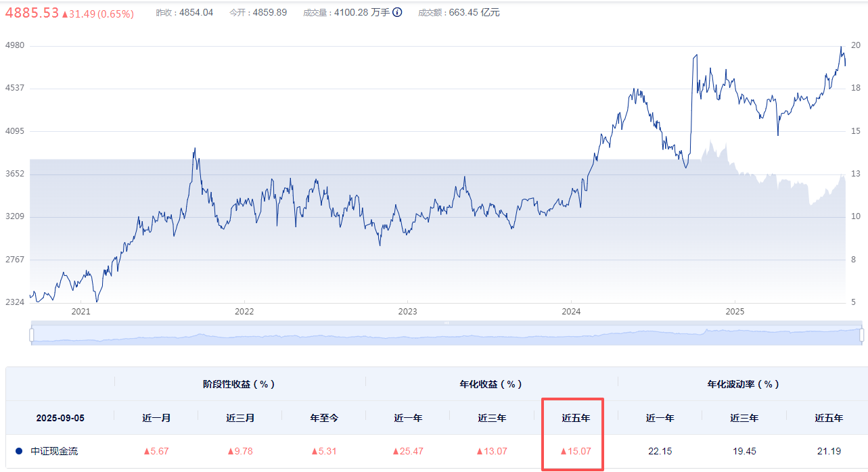Click the 成交额 663.45 亿元 text
The height and width of the screenshot is (472, 868).
(x=459, y=12)
